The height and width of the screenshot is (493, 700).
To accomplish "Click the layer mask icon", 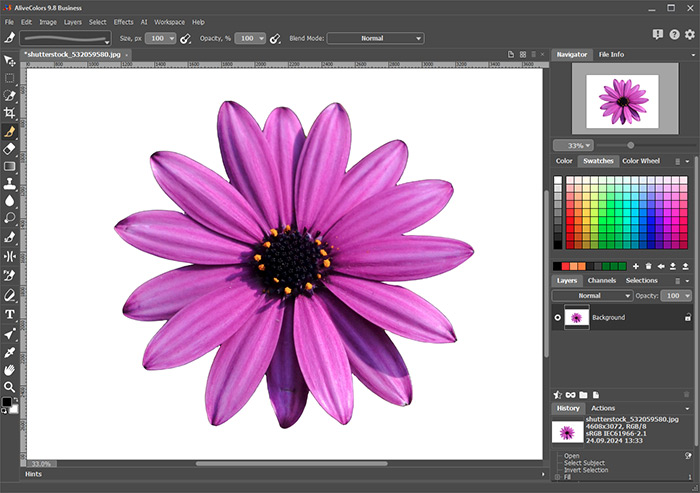I will pyautogui.click(x=571, y=395).
